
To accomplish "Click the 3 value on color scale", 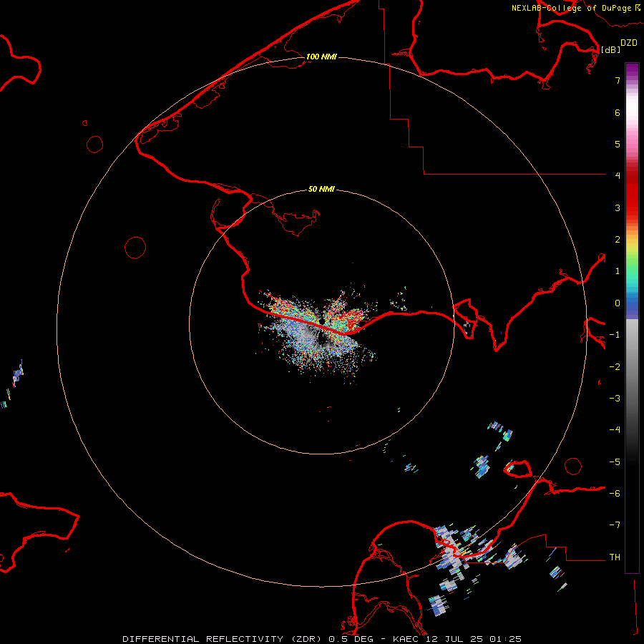I will (618, 208).
